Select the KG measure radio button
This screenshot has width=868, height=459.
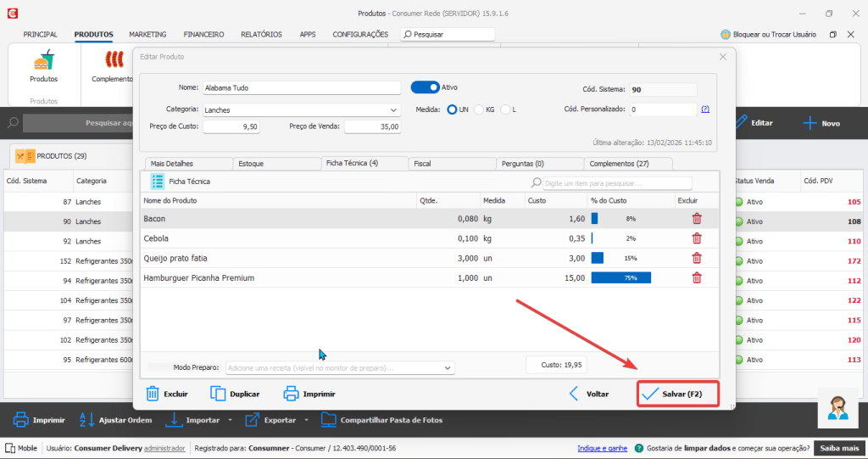click(479, 109)
